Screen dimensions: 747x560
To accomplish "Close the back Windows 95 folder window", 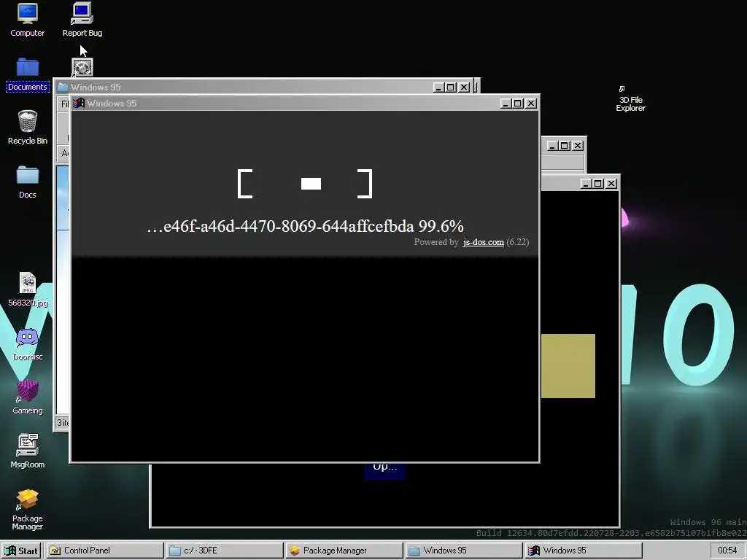I will coord(464,87).
